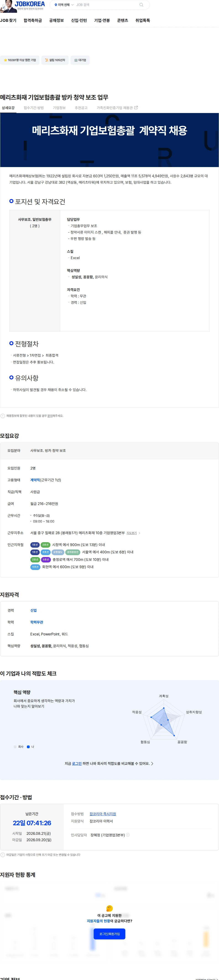The height and width of the screenshot is (980, 219).
Task: Open the JOBKOREA logo home link
Action: (x=29, y=4)
